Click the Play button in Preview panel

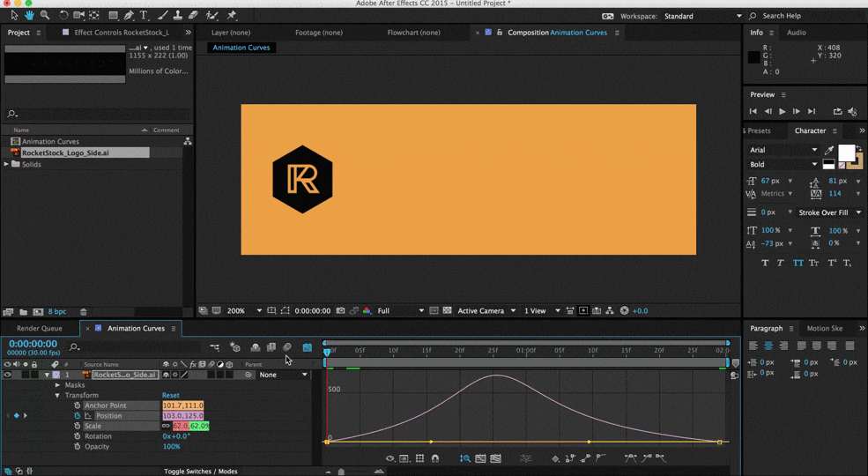782,111
